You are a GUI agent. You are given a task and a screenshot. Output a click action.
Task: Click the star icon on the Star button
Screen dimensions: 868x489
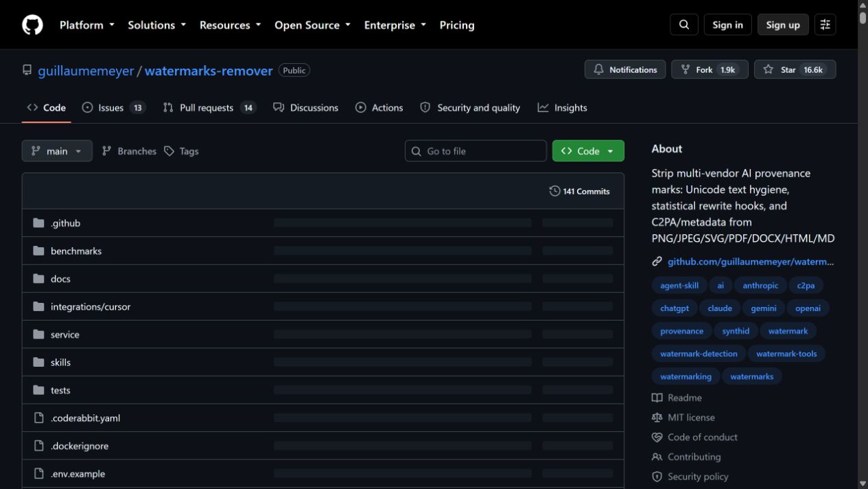(x=769, y=69)
